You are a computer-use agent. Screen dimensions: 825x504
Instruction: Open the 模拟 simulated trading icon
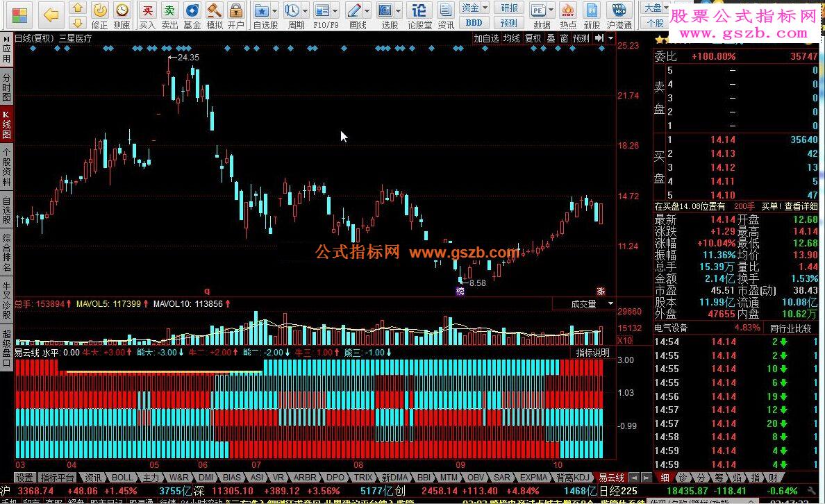pos(214,15)
